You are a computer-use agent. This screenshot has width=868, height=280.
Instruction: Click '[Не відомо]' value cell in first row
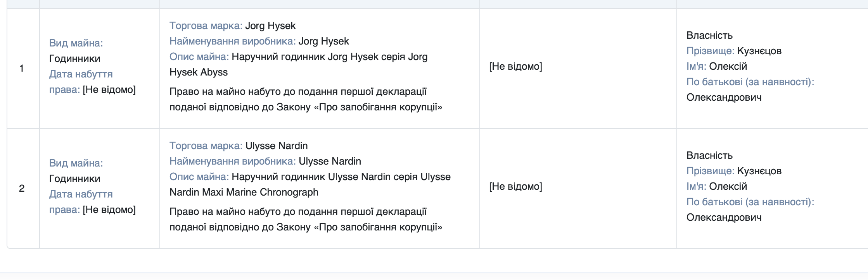coord(516,66)
